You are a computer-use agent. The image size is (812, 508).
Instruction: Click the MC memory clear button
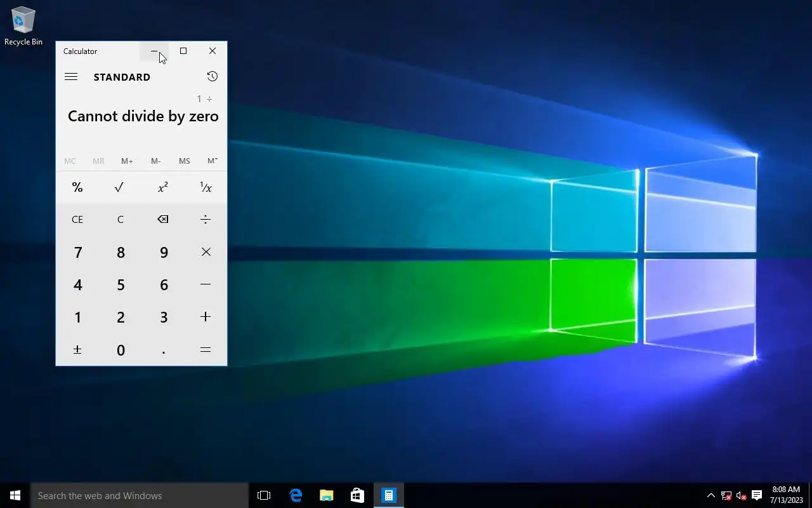click(70, 161)
